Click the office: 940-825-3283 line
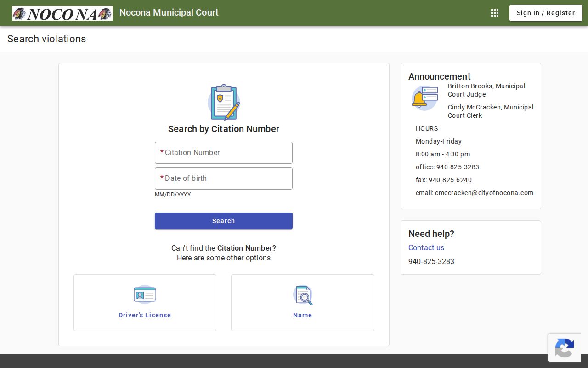The image size is (588, 368). [x=447, y=167]
